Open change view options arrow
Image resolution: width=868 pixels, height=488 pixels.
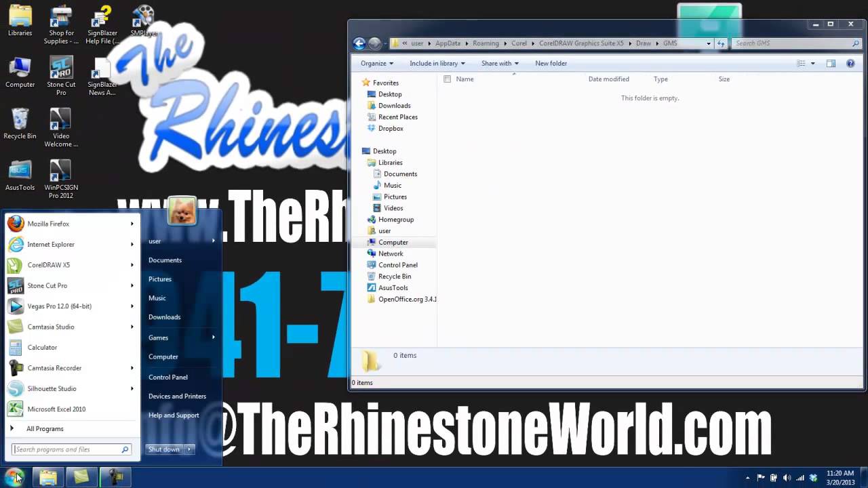[813, 63]
